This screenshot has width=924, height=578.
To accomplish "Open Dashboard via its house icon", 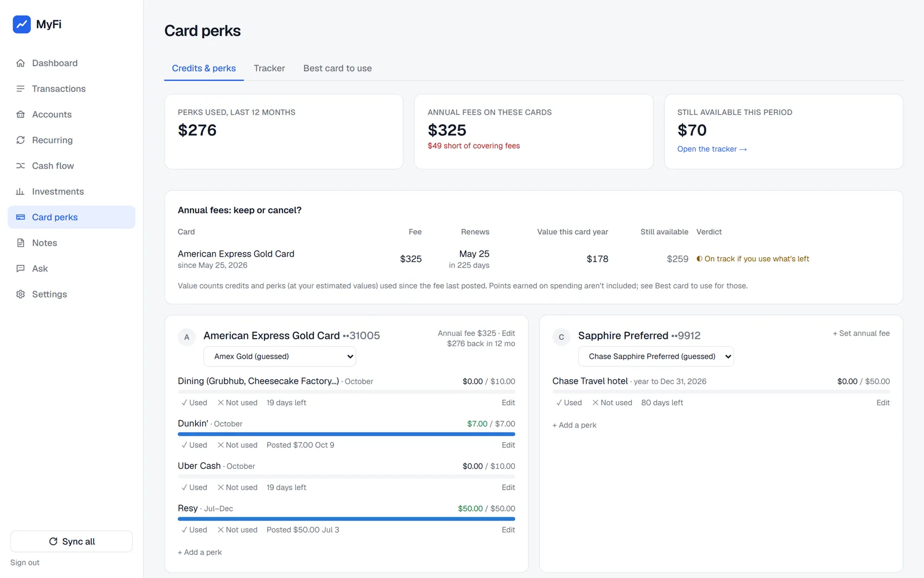I will click(x=20, y=63).
